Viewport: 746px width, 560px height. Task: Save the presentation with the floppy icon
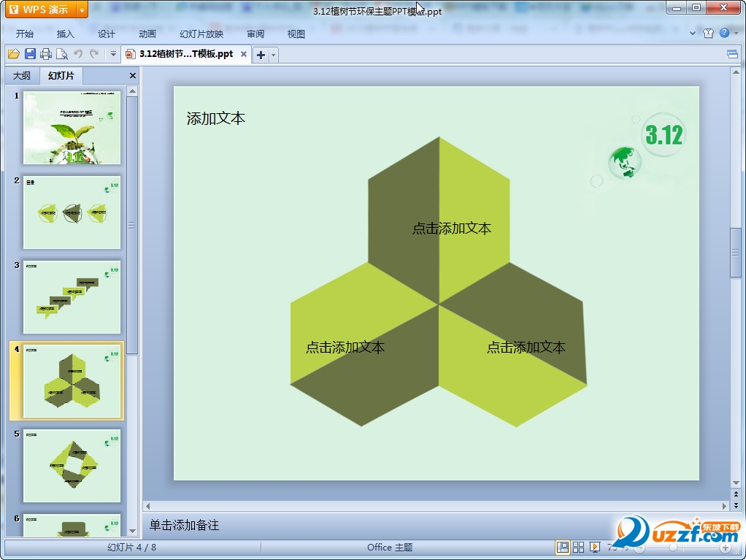click(x=30, y=54)
